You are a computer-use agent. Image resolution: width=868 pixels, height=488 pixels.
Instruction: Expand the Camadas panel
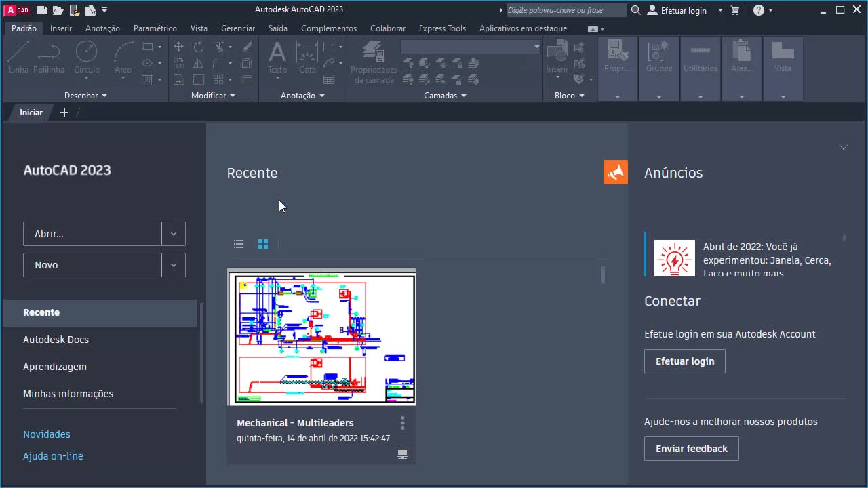click(445, 96)
